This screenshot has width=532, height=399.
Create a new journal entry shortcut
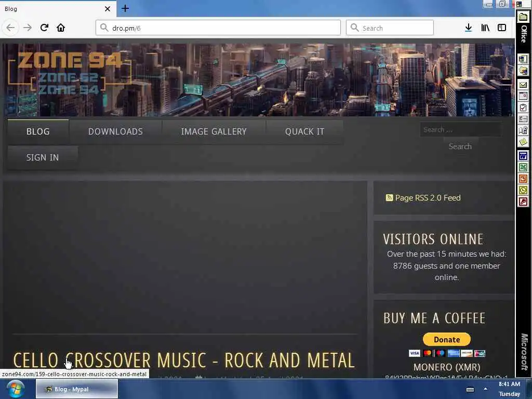point(523,130)
